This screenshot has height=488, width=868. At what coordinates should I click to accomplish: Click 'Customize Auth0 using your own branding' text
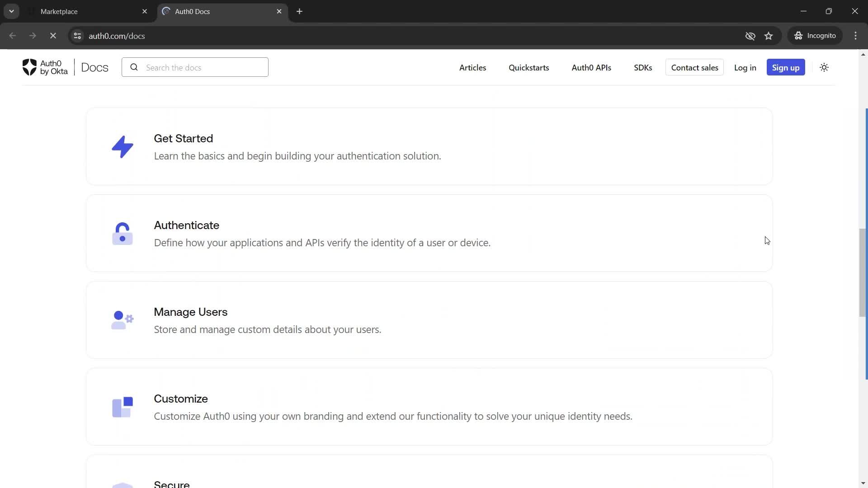click(393, 416)
